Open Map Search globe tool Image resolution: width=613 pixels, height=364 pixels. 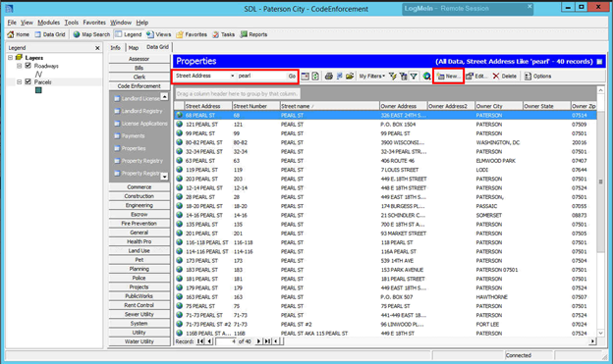[91, 34]
